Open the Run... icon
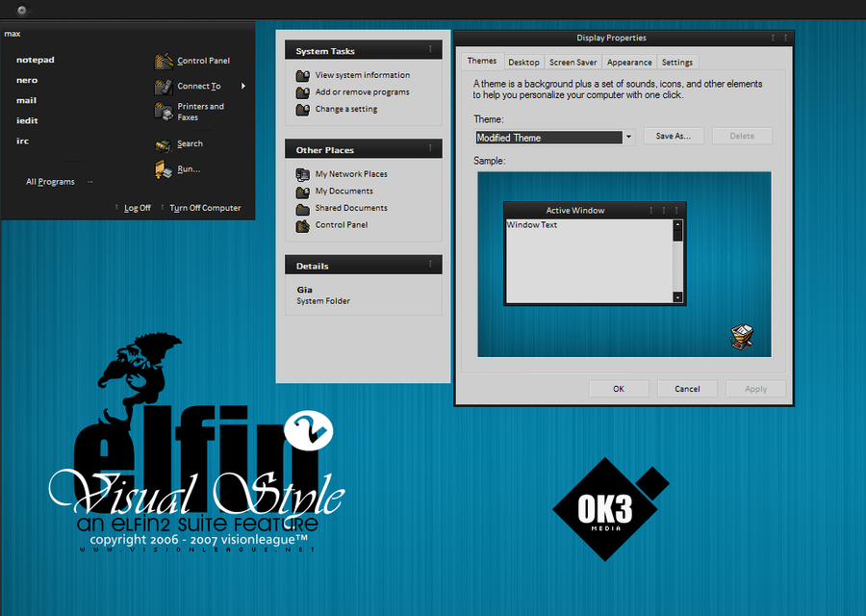This screenshot has width=866, height=616. pyautogui.click(x=164, y=169)
